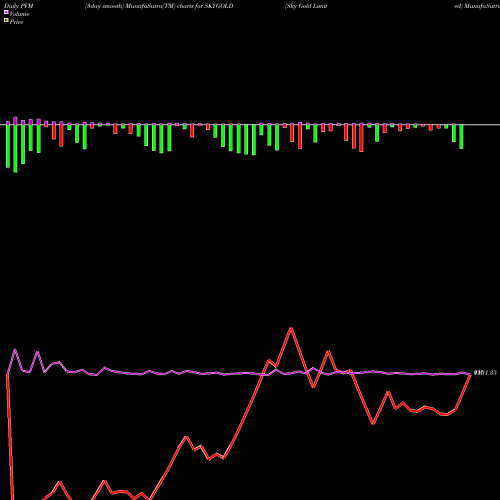Click the 'Volume' legend label

tap(19, 14)
